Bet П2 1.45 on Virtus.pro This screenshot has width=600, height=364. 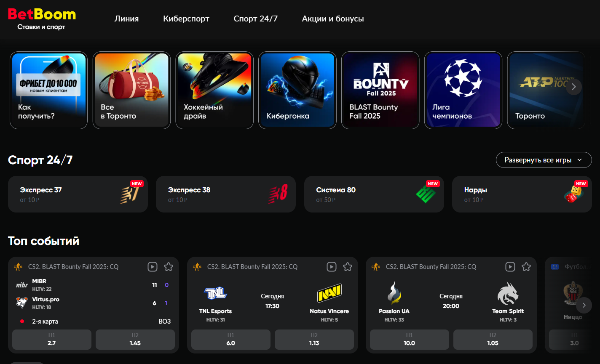135,340
